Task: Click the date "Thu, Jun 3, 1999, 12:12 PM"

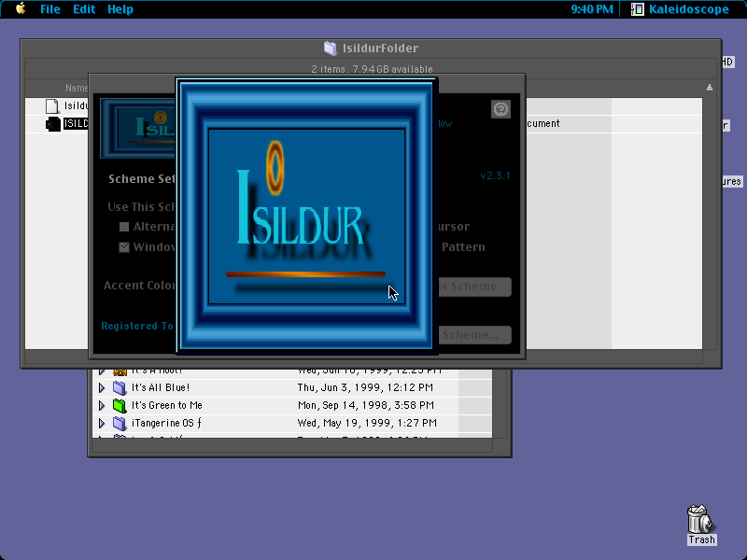Action: [x=365, y=387]
